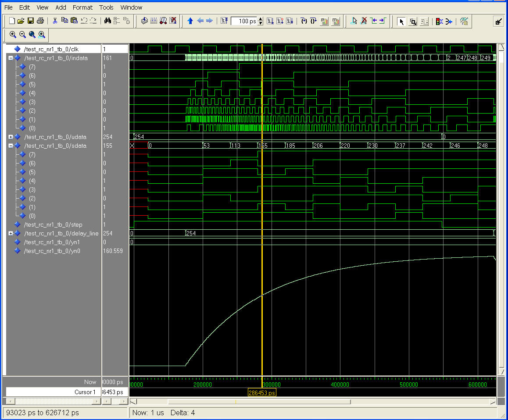Click Find Next Transition icon

click(383, 21)
